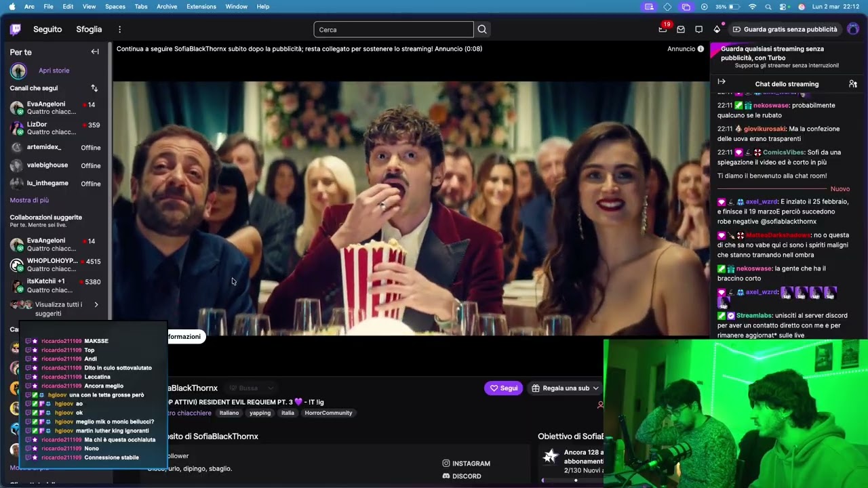
Task: Open the Apple menu
Action: pos(12,7)
